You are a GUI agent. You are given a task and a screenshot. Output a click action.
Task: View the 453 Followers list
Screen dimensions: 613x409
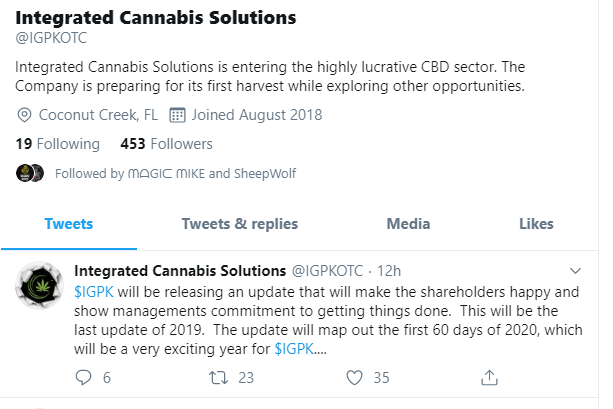(166, 144)
